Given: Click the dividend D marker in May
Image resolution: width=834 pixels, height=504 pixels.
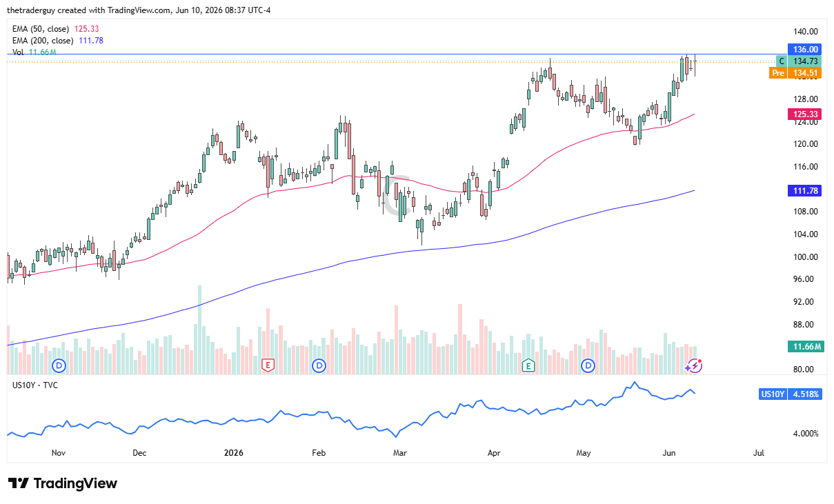Looking at the screenshot, I should [x=588, y=365].
